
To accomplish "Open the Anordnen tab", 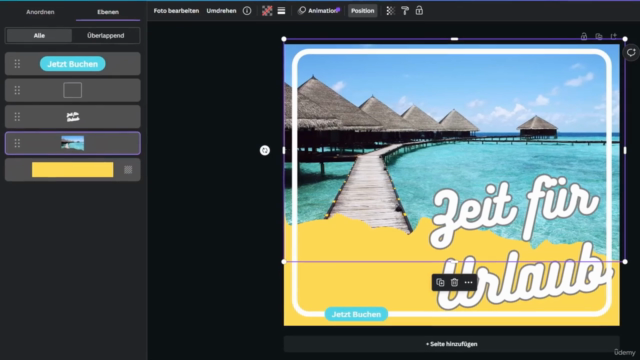I will coord(40,12).
